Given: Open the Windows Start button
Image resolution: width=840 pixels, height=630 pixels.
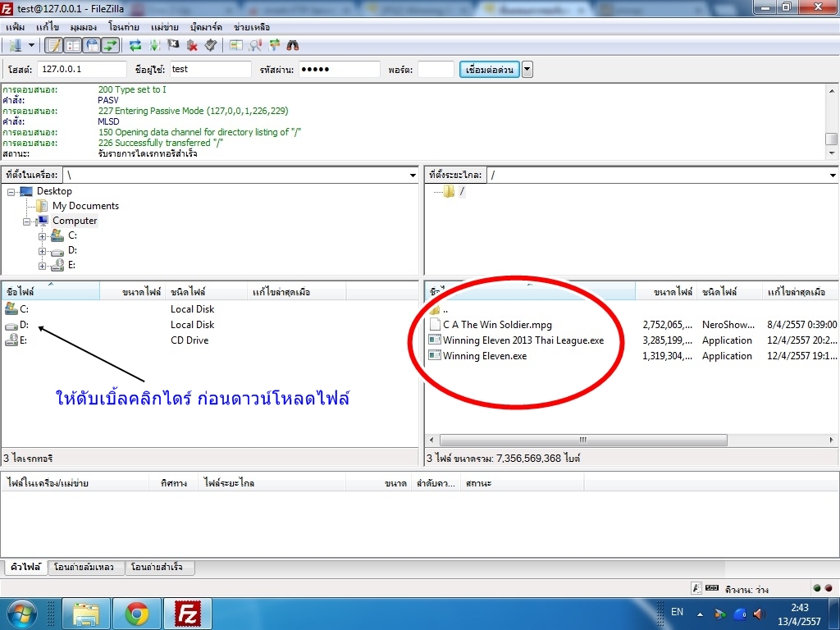Looking at the screenshot, I should pyautogui.click(x=21, y=614).
